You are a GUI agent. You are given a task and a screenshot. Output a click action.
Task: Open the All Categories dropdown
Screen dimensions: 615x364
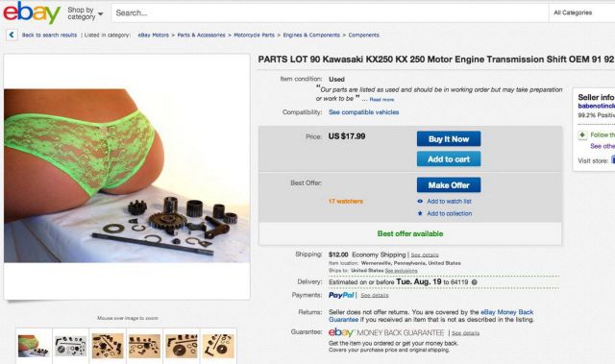tap(581, 12)
